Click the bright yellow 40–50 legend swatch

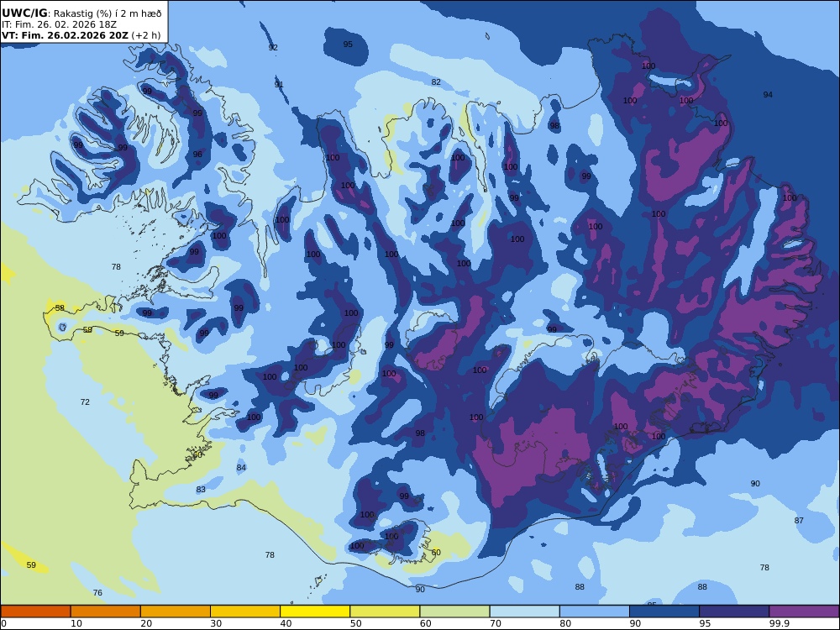[315, 612]
